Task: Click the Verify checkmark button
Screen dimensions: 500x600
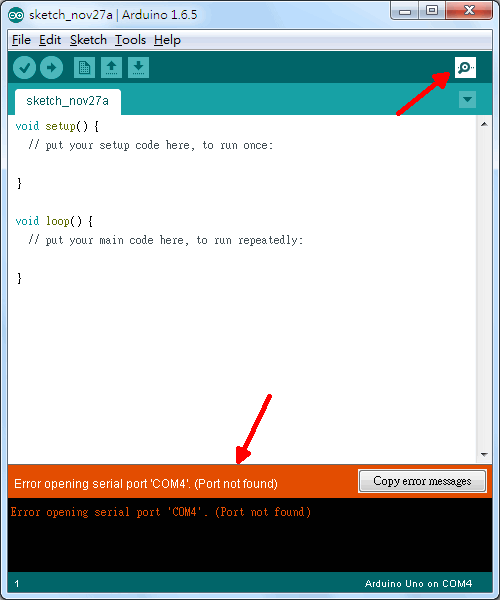Action: [x=24, y=68]
